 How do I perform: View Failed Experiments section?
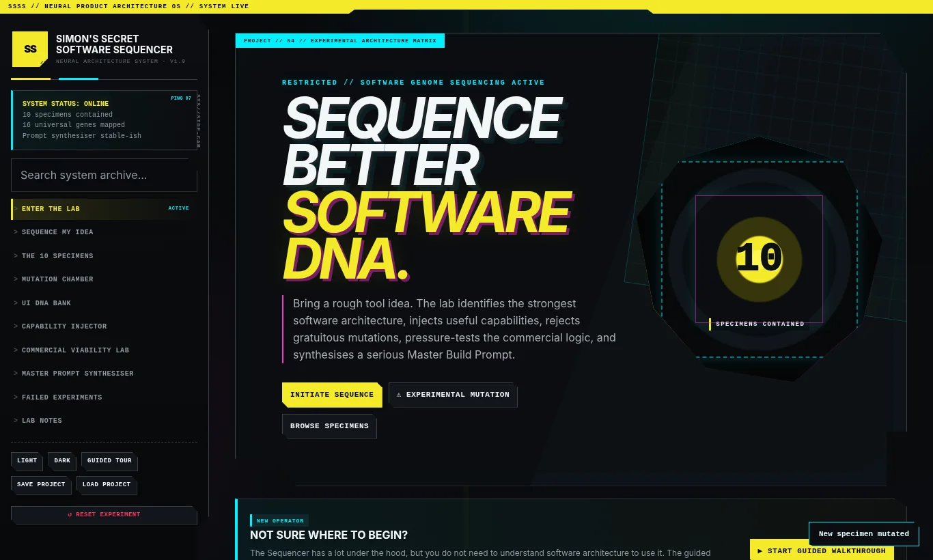click(104, 397)
